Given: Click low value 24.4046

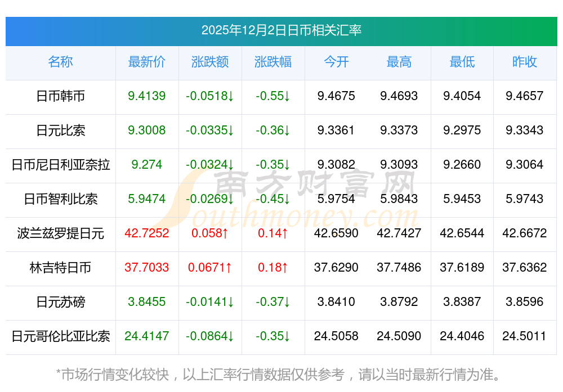Looking at the screenshot, I should [462, 336].
